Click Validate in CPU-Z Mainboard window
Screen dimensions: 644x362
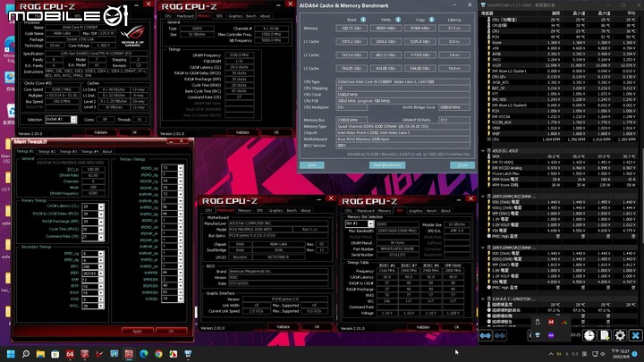point(283,327)
